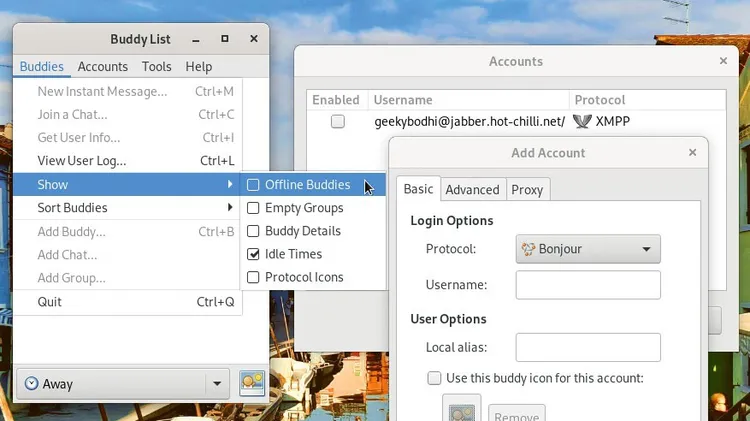Click the Enabled column header
This screenshot has width=750, height=421.
(337, 100)
